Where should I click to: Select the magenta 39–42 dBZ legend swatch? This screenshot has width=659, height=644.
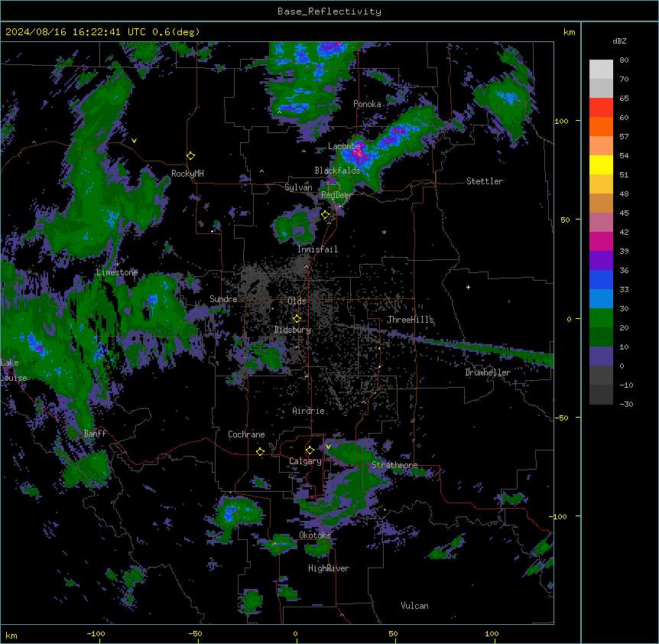[601, 241]
